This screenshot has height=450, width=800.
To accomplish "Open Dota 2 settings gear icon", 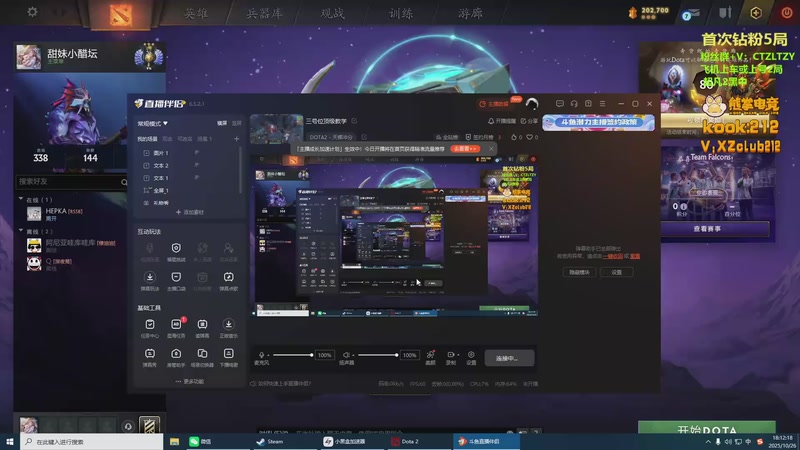I will click(x=32, y=11).
